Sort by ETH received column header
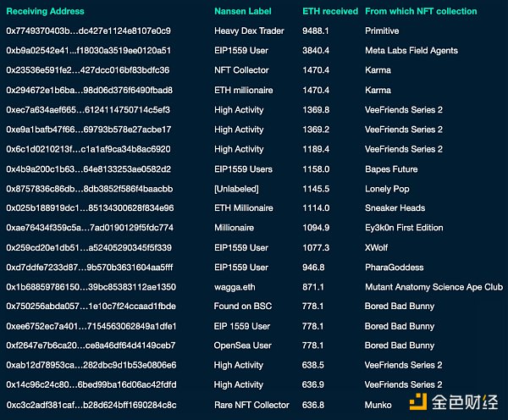Image resolution: width=508 pixels, height=420 pixels. click(x=329, y=12)
